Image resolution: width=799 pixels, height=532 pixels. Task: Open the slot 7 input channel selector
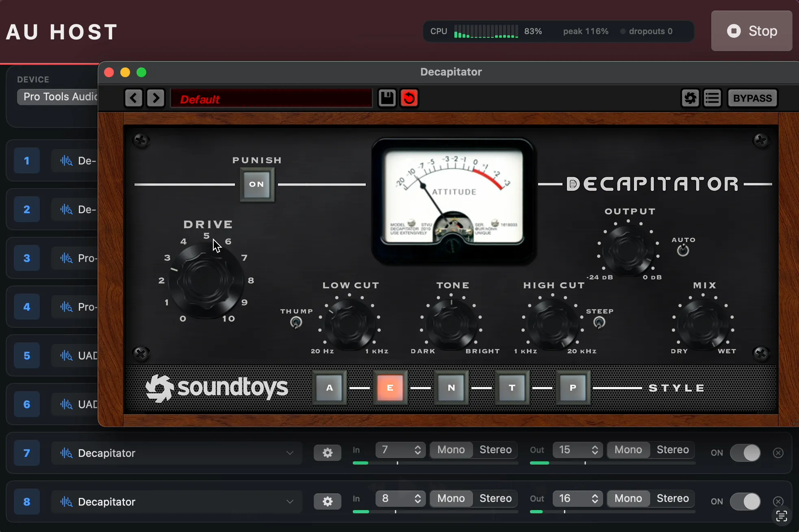pos(400,450)
